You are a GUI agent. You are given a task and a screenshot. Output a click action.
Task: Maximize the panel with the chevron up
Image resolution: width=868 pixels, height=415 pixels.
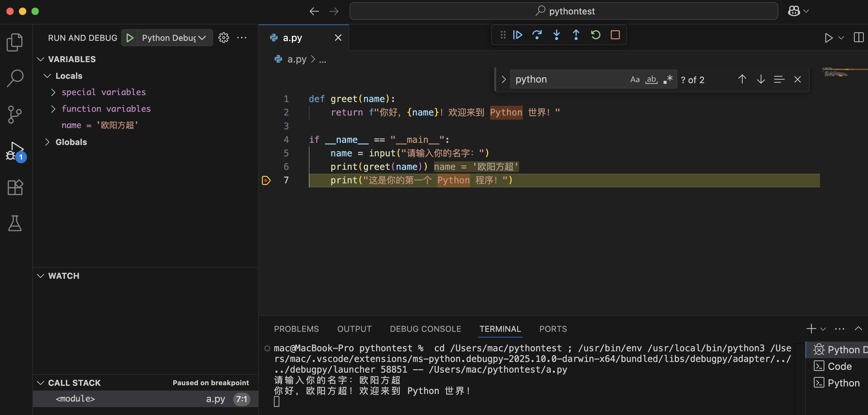858,329
